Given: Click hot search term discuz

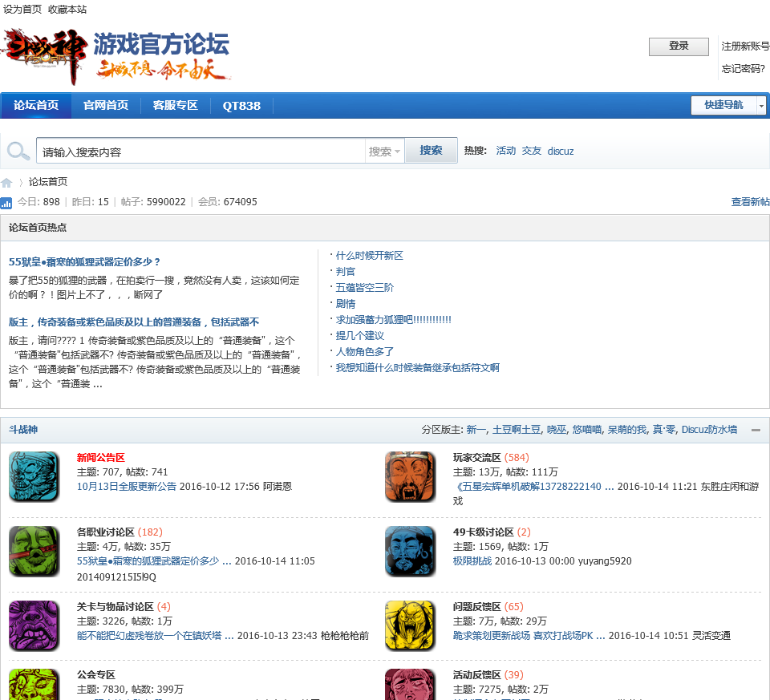Looking at the screenshot, I should tap(561, 152).
